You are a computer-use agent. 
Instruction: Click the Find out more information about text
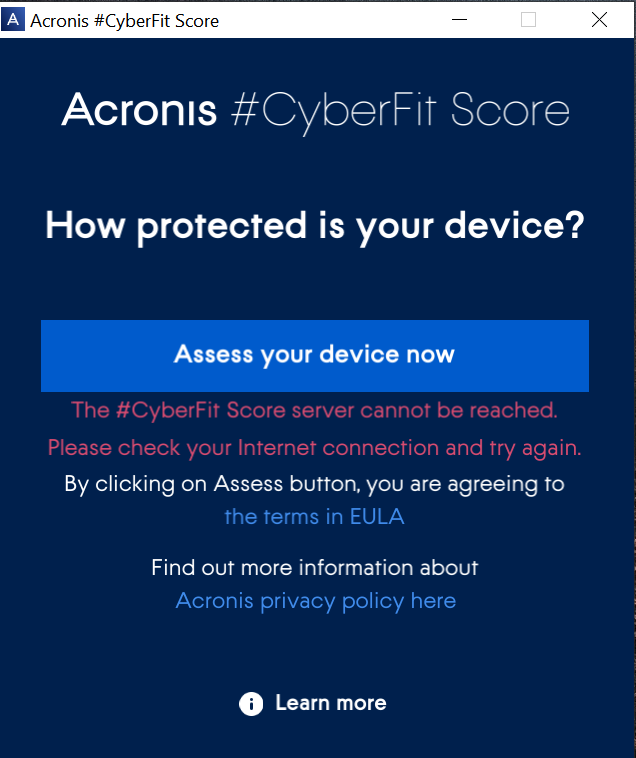tap(314, 568)
